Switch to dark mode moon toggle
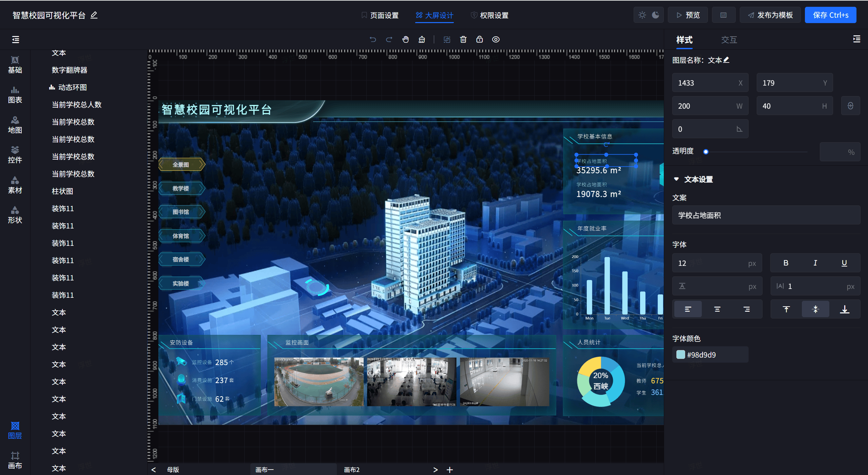This screenshot has height=475, width=868. coord(656,15)
